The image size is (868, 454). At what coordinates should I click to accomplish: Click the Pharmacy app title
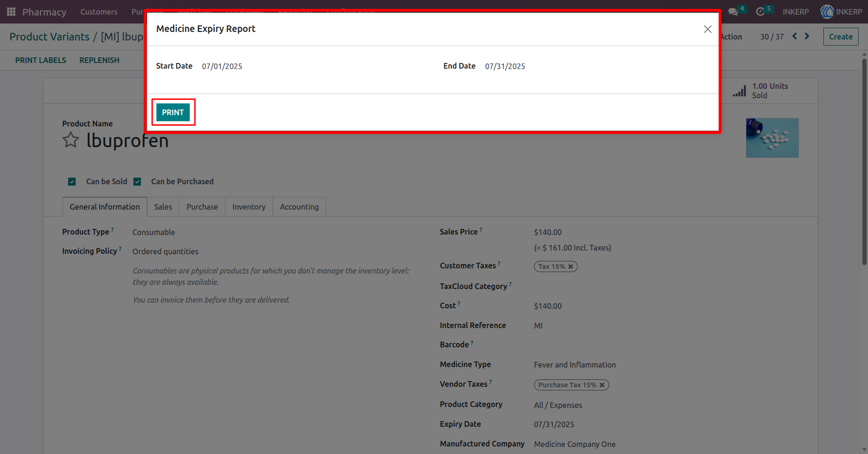click(x=44, y=12)
